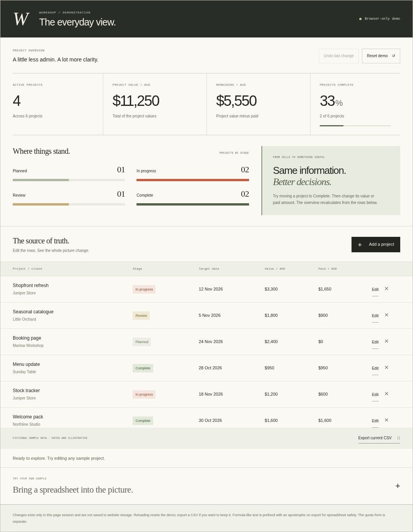Click Shopfront refresh project name
Viewport: 413px width, 532px height.
[x=31, y=286]
